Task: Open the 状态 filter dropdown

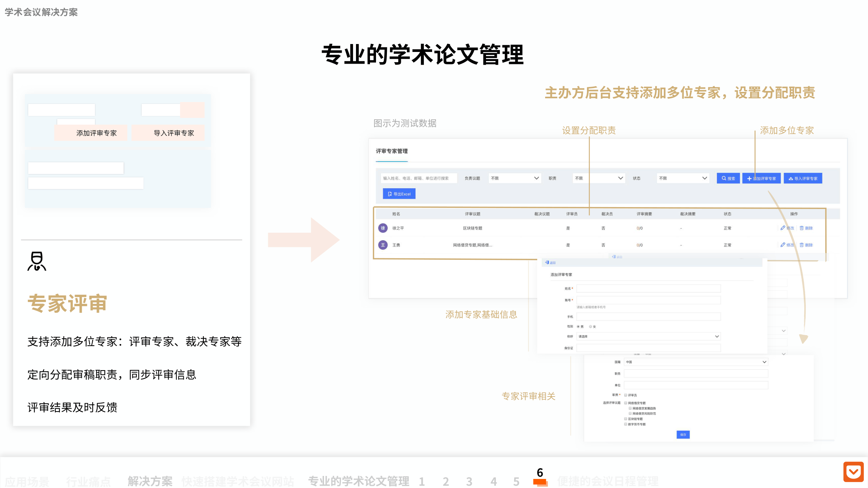Action: click(683, 178)
